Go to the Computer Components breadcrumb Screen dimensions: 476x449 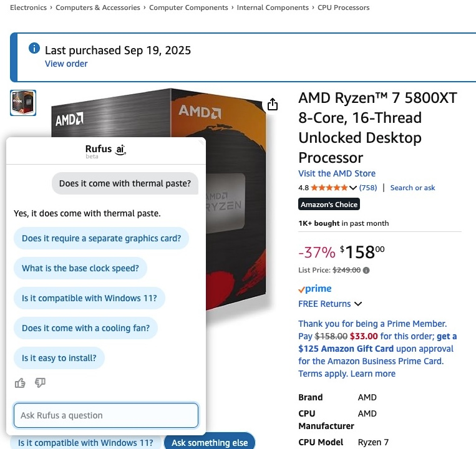click(188, 7)
